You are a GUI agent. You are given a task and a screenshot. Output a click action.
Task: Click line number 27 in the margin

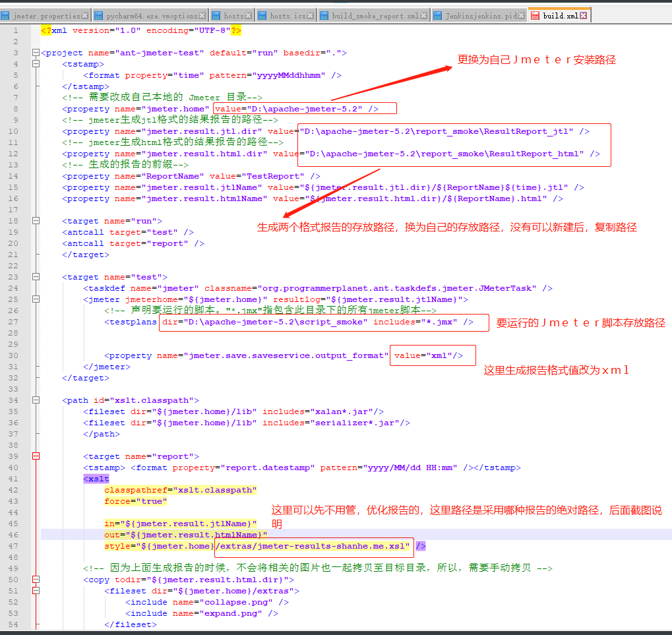coord(13,322)
